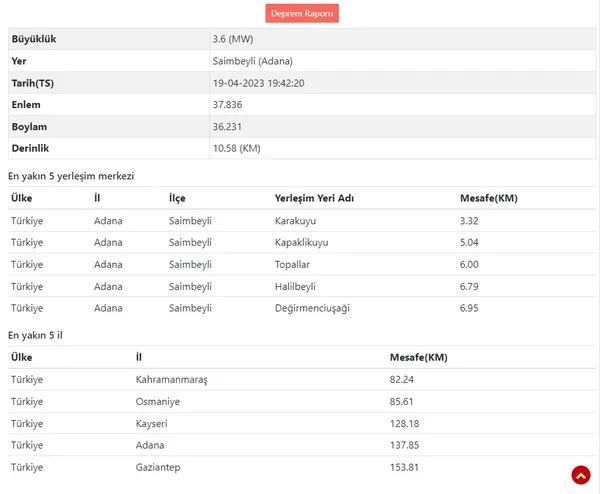This screenshot has height=494, width=600.
Task: Select the Karakuyu settlement row
Action: pos(302,221)
